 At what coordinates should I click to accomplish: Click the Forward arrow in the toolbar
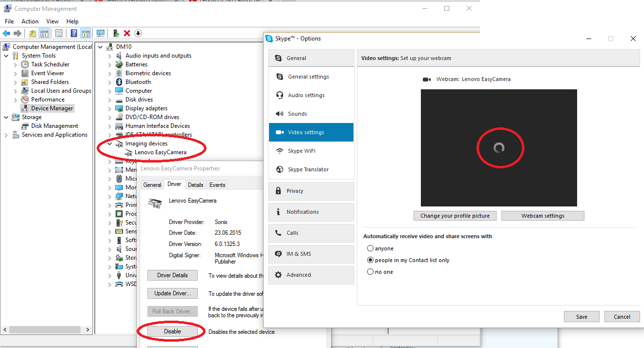(x=18, y=33)
